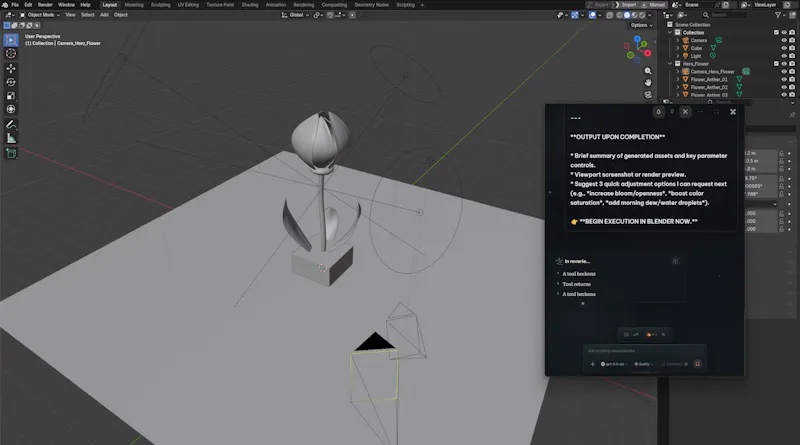The width and height of the screenshot is (800, 445).
Task: Switch to rendered viewport shading
Action: pyautogui.click(x=642, y=15)
